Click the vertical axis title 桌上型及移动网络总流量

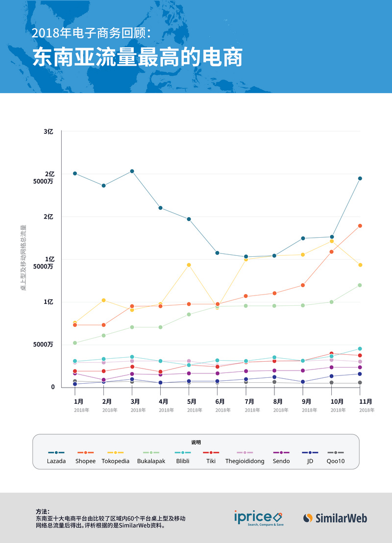[x=24, y=258]
